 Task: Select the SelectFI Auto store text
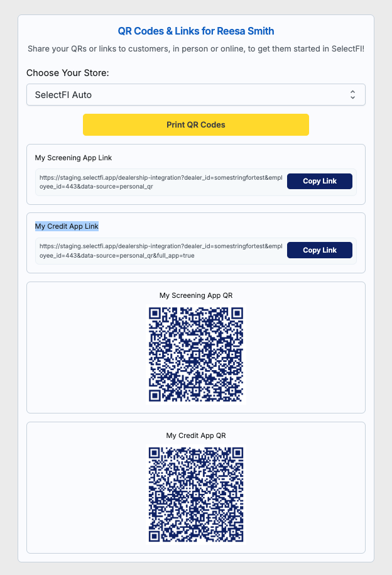point(63,95)
